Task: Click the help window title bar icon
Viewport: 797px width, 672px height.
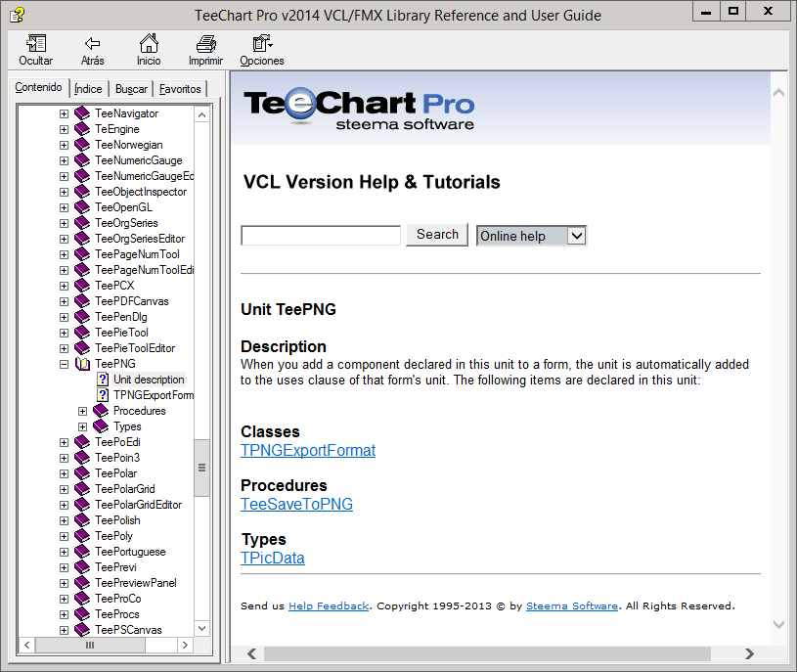Action: pyautogui.click(x=17, y=16)
